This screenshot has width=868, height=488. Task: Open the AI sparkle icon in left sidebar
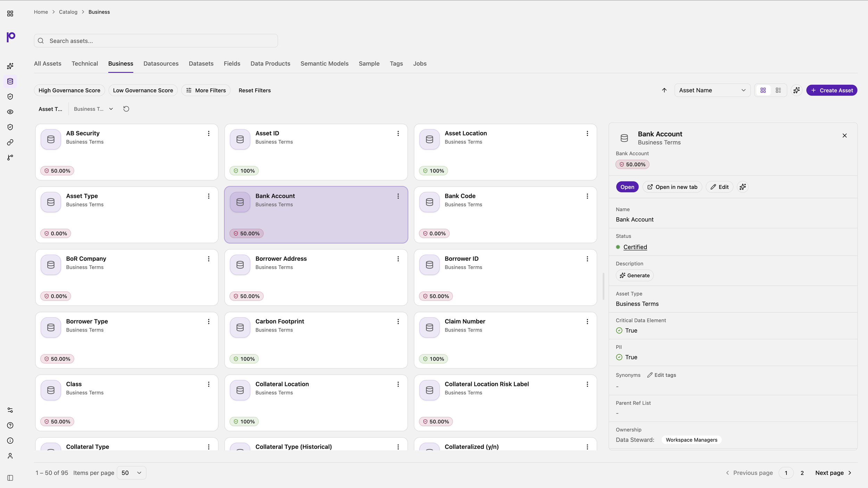click(x=10, y=66)
